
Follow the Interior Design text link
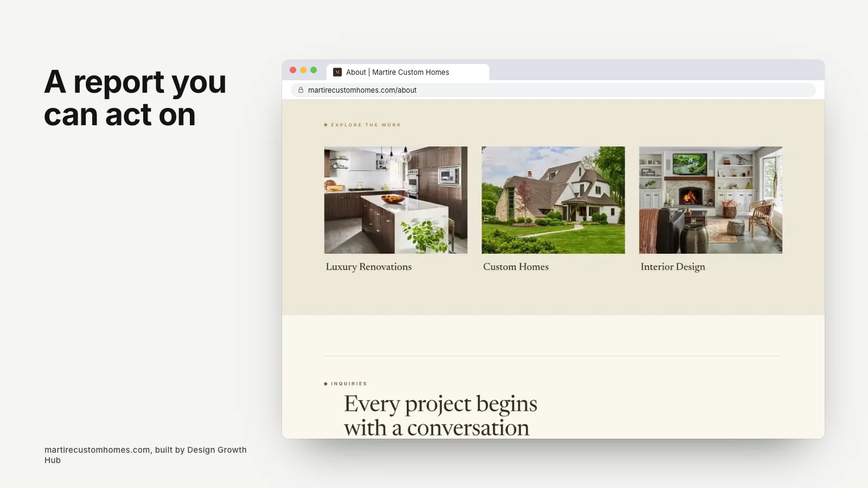(x=673, y=267)
